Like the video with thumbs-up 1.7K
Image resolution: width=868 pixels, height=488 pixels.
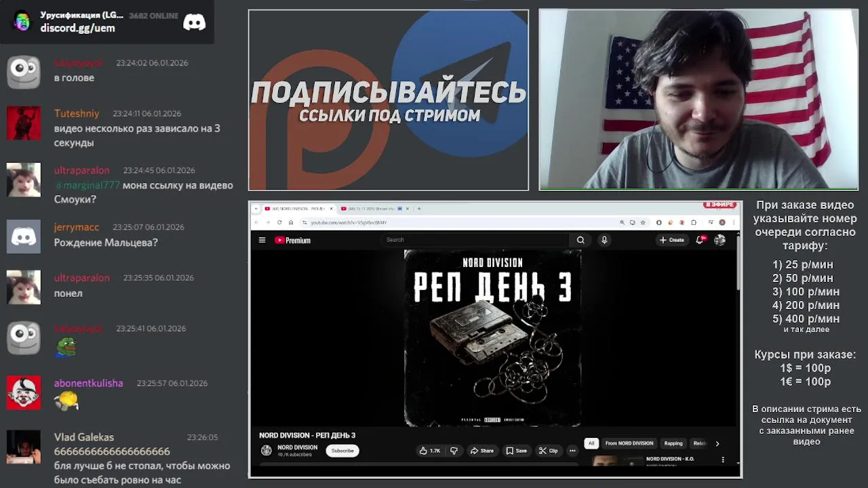[429, 451]
